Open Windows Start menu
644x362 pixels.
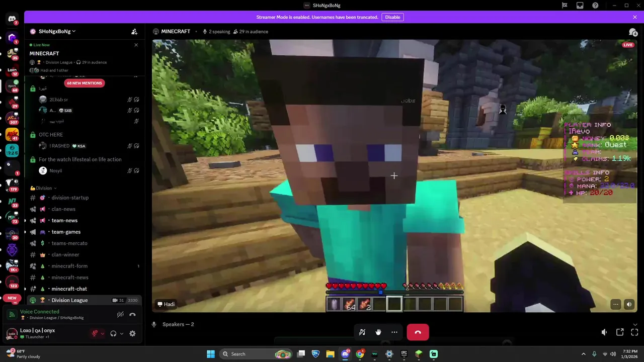coord(211,354)
